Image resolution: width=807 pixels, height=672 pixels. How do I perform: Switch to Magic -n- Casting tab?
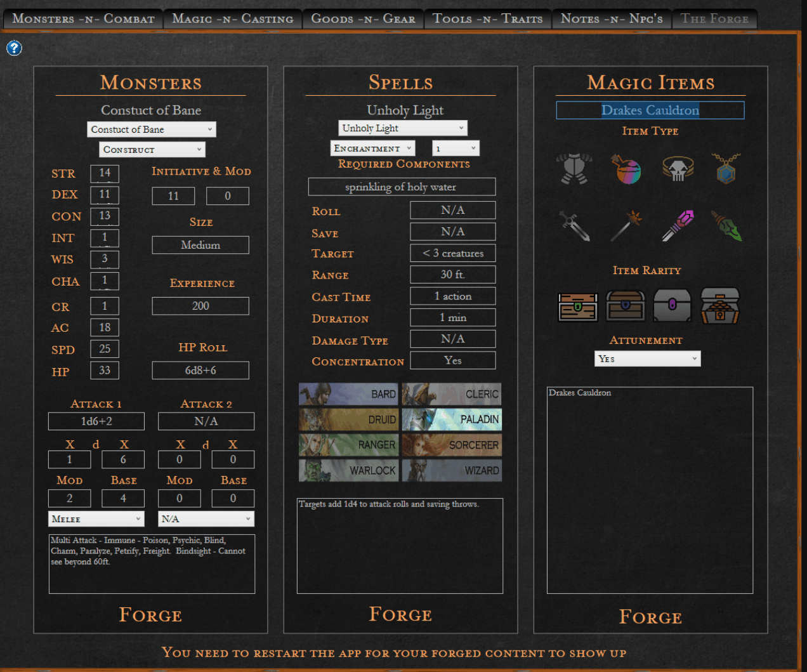point(233,18)
